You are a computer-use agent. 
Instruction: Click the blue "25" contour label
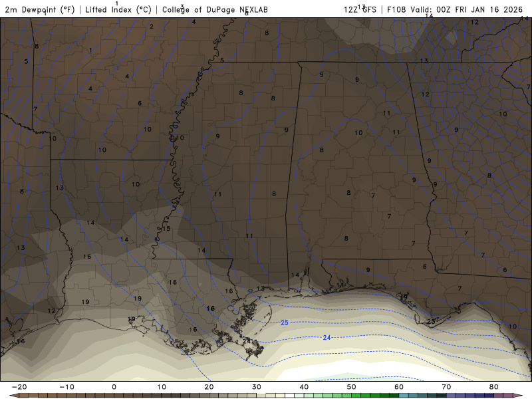285,323
